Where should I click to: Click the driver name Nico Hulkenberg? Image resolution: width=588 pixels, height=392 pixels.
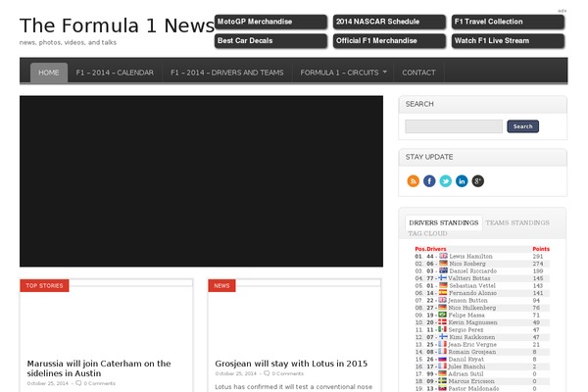(472, 308)
